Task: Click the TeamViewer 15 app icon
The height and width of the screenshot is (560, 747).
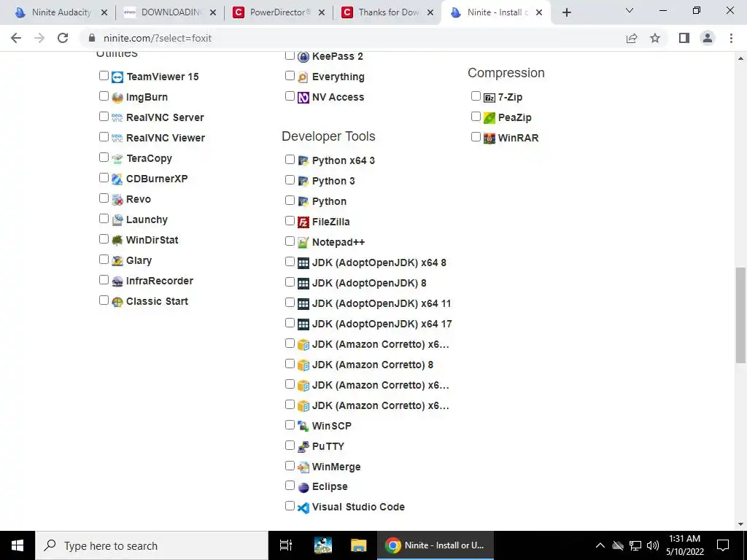Action: (x=117, y=77)
